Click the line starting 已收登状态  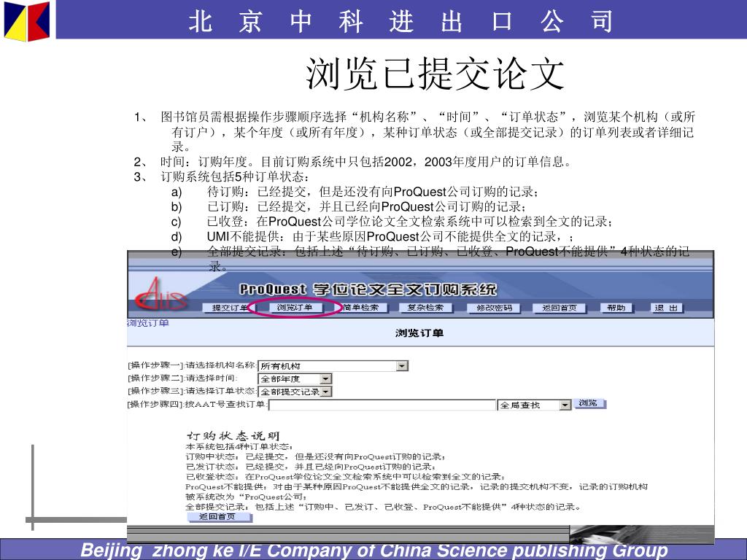pos(346,477)
